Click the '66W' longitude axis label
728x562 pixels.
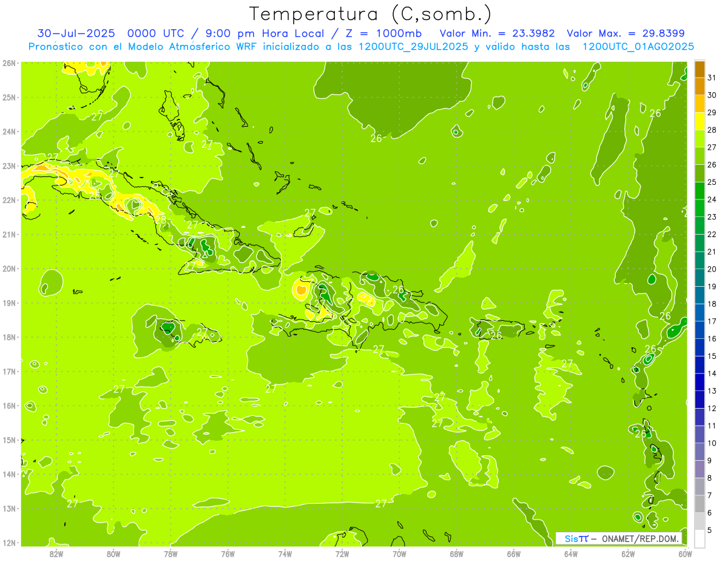click(x=514, y=554)
